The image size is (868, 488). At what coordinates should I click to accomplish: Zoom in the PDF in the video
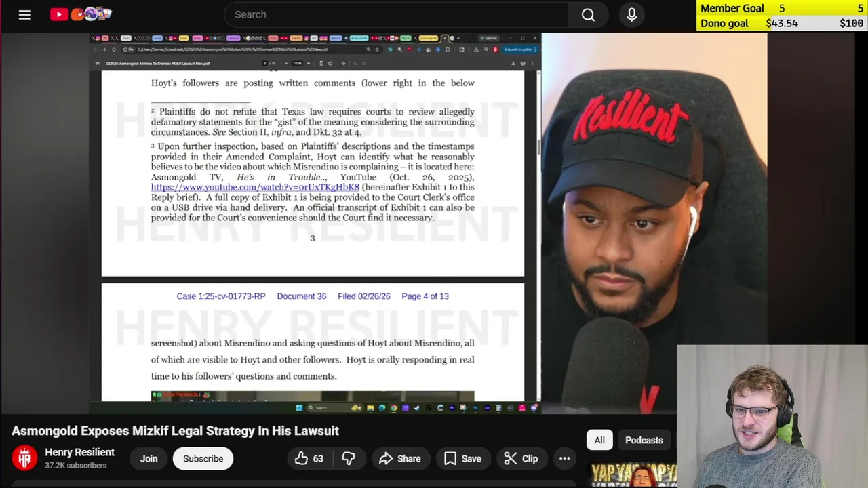click(309, 64)
